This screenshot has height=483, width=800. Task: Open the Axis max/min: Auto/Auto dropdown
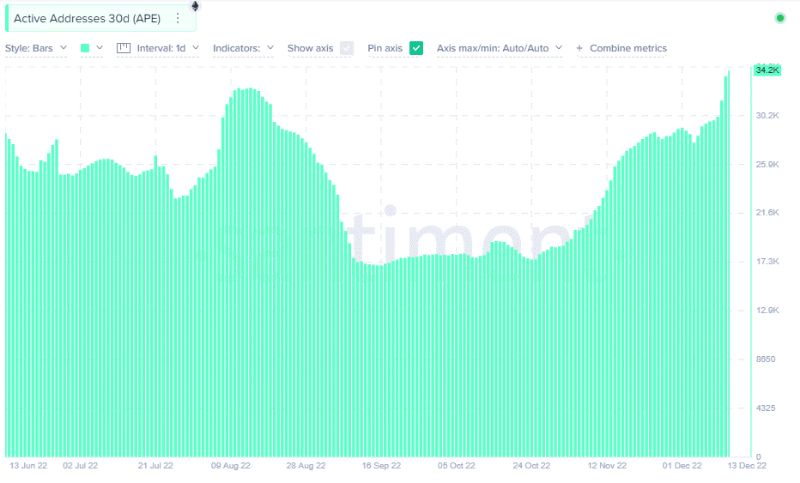[499, 48]
